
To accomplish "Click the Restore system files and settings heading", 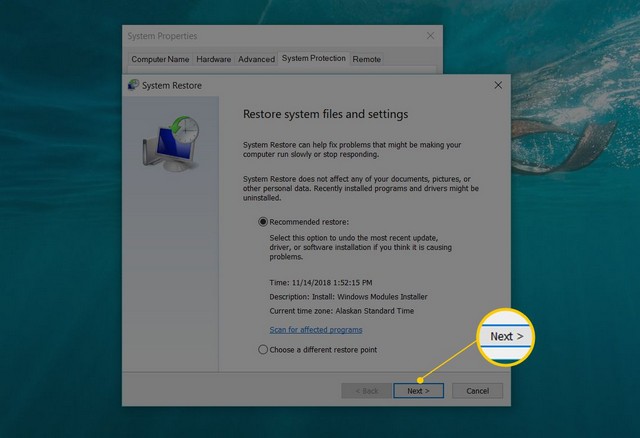I will [x=325, y=114].
